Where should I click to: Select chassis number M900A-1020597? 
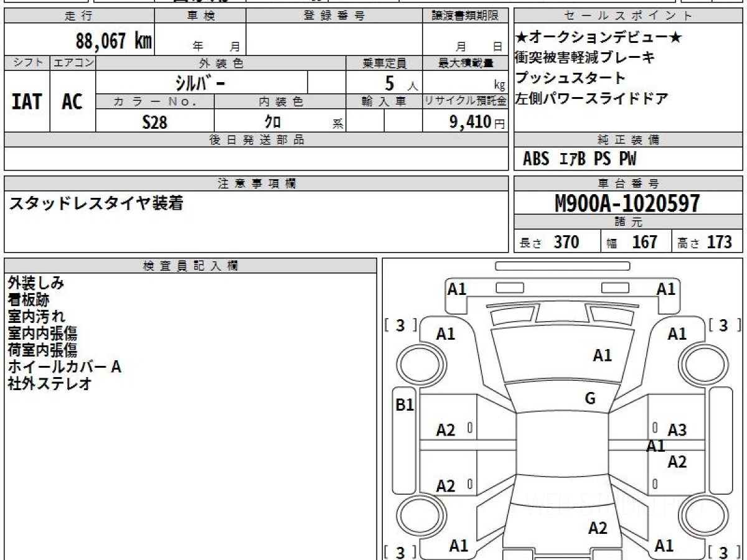pyautogui.click(x=627, y=203)
